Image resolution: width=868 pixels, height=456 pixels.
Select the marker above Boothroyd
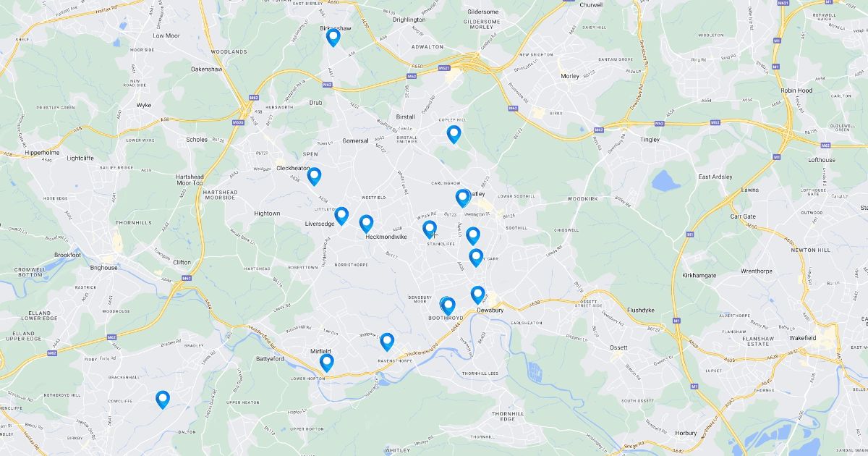coord(448,307)
